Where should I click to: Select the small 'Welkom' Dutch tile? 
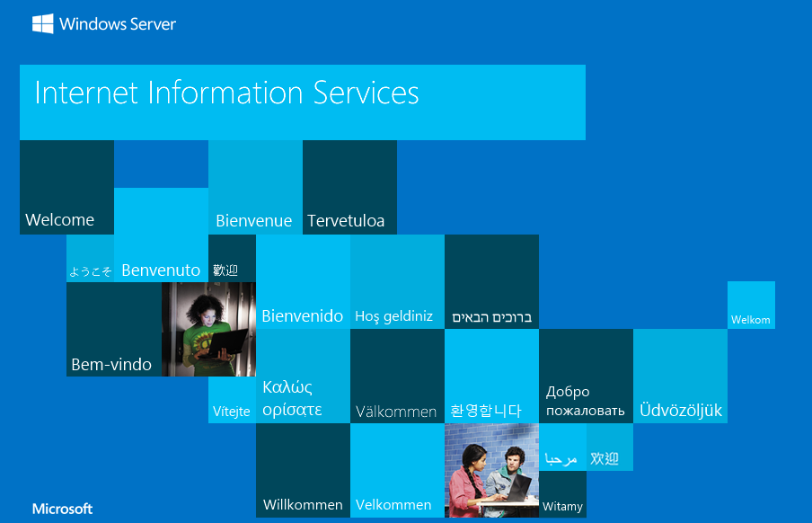point(751,305)
